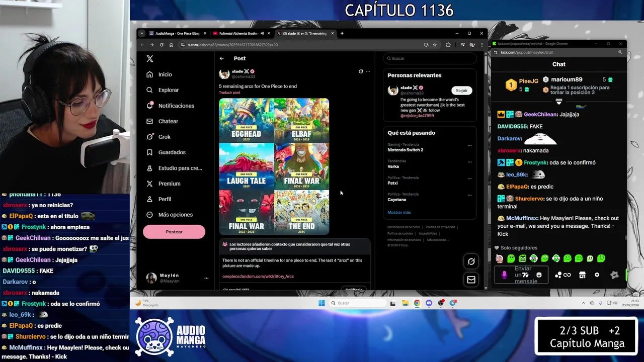Open the emoji picker in Kick chat
The image size is (644, 362).
tap(539, 275)
